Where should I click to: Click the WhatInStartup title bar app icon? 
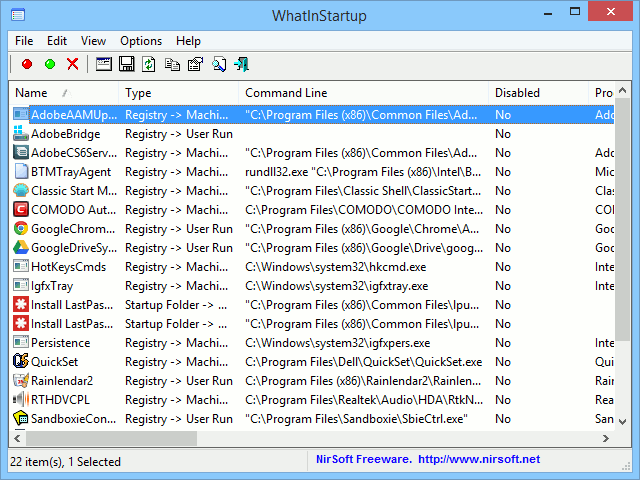tap(18, 16)
